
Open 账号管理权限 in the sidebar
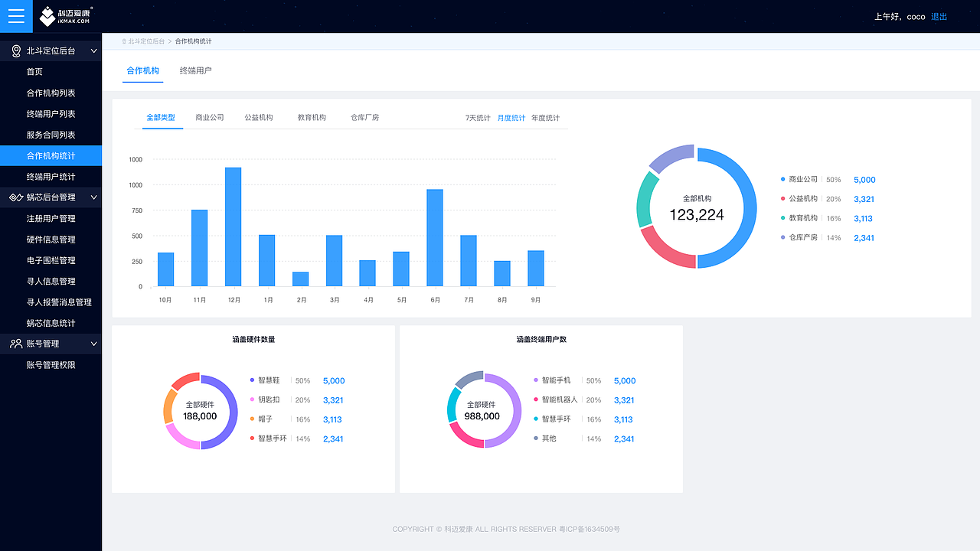[51, 365]
